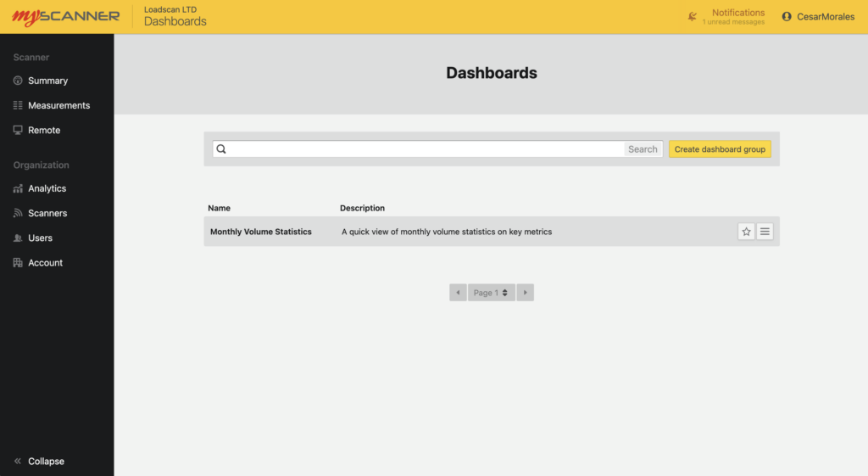868x476 pixels.
Task: Go to previous page arrow
Action: [458, 293]
